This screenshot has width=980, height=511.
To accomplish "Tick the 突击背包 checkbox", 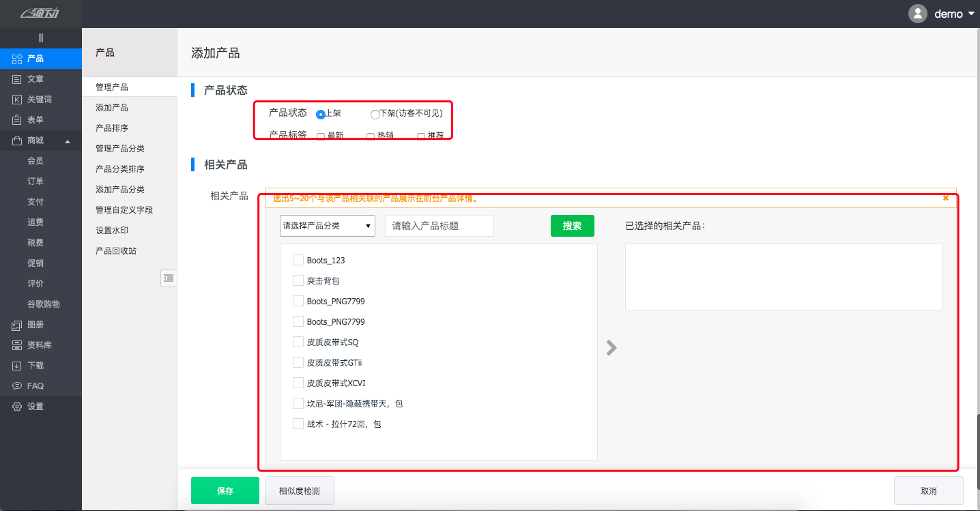I will point(298,280).
